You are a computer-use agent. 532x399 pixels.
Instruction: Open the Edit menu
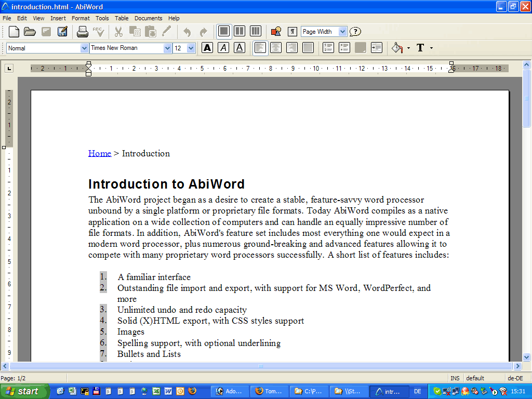point(22,18)
